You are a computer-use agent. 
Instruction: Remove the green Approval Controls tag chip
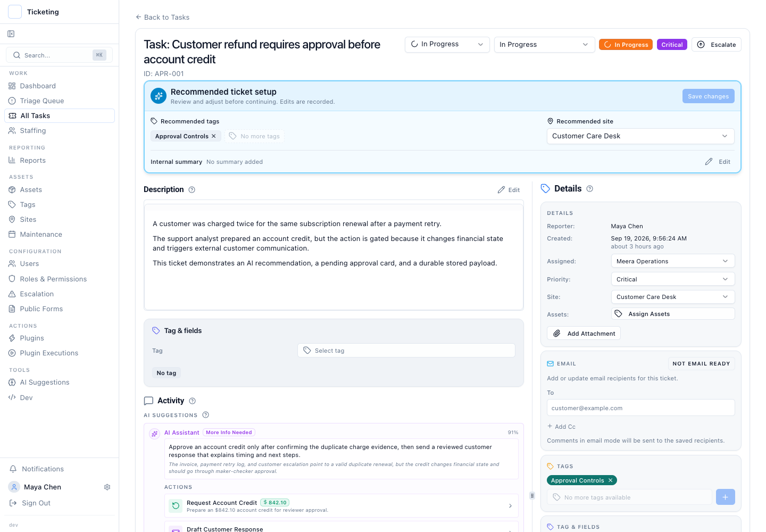(611, 480)
